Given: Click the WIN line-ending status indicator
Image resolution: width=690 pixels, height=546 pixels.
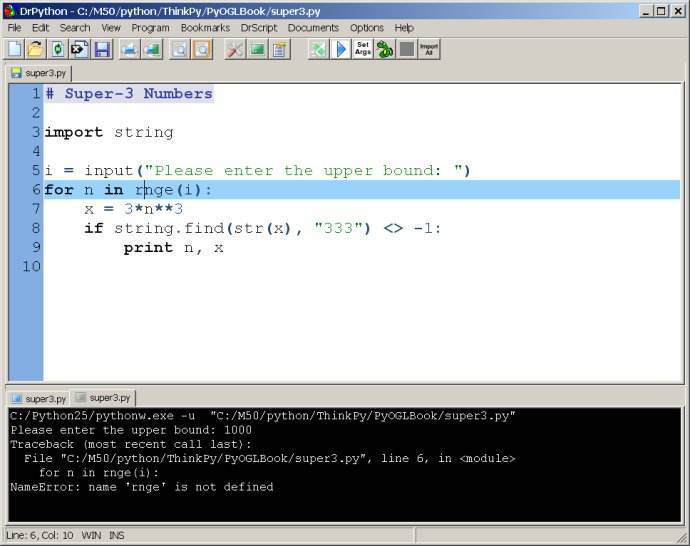Looking at the screenshot, I should tap(91, 535).
